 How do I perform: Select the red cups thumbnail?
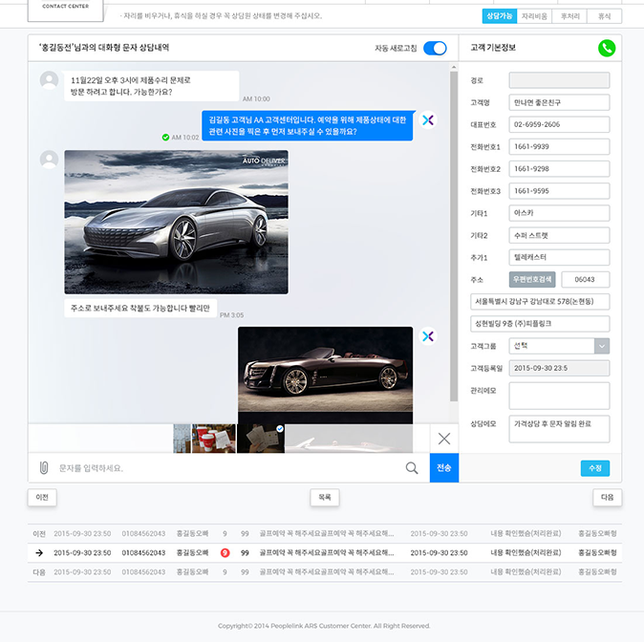tap(214, 439)
